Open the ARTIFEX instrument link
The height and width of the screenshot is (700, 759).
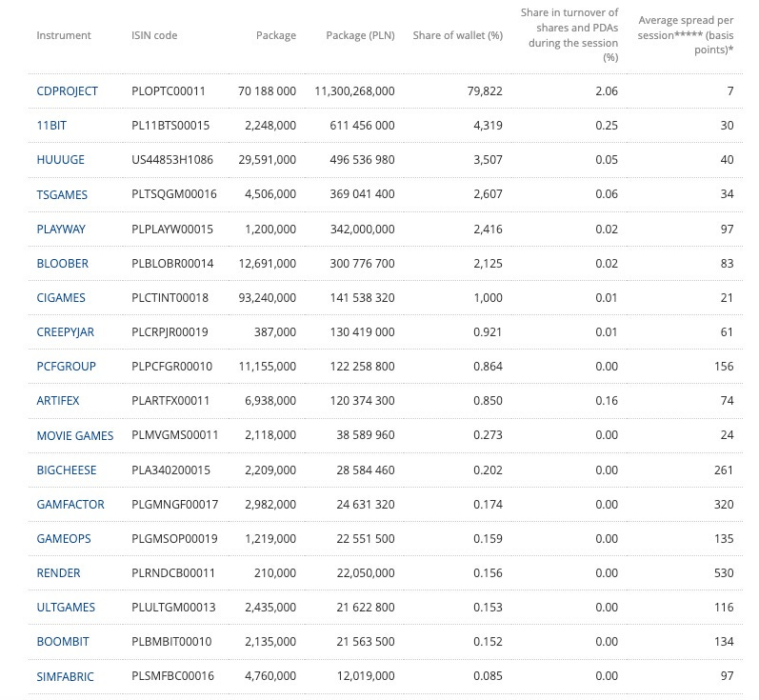[58, 401]
